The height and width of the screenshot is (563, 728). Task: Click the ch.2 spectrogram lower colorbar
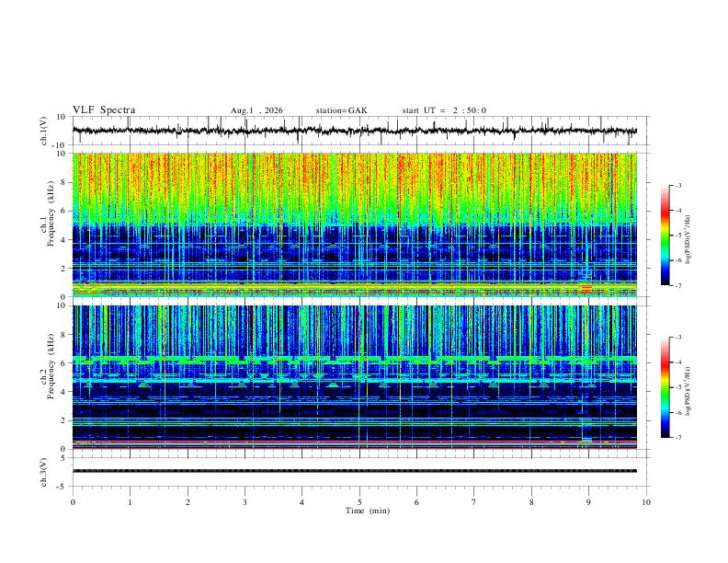665,387
